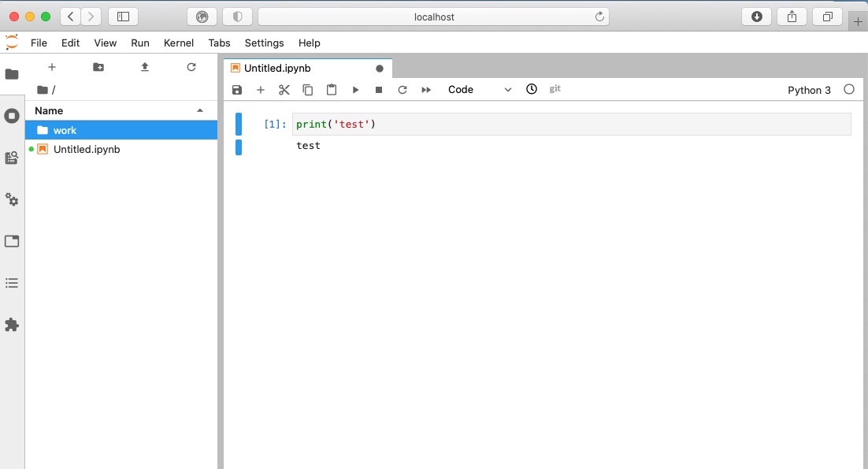
Task: Open the Table of Contents sidebar panel
Action: tap(12, 283)
